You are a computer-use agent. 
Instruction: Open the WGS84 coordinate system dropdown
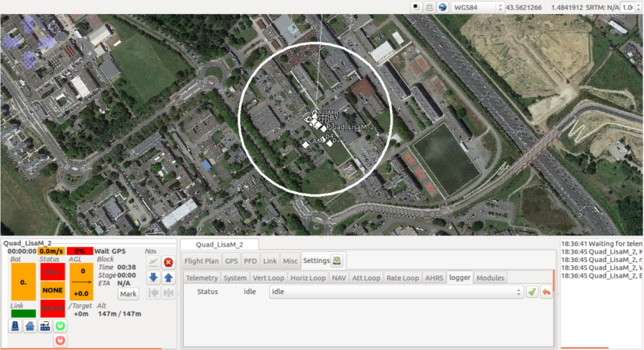click(x=477, y=7)
